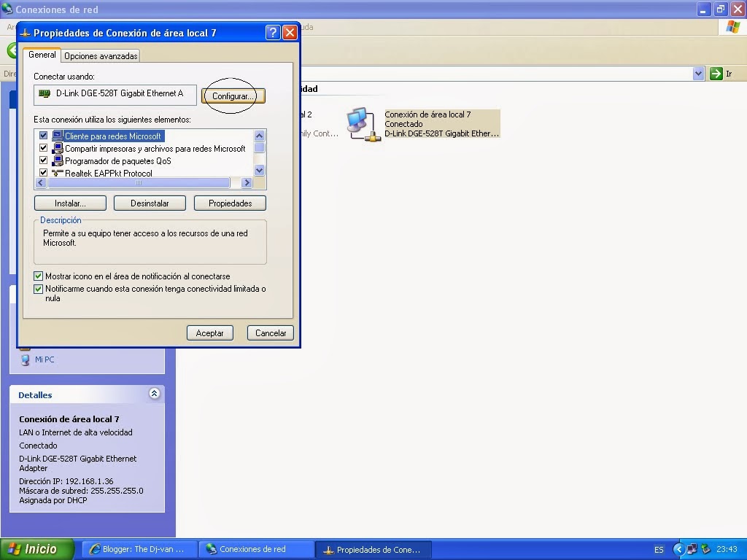Click the horizontal scrollbar thumb
747x560 pixels.
[139, 182]
